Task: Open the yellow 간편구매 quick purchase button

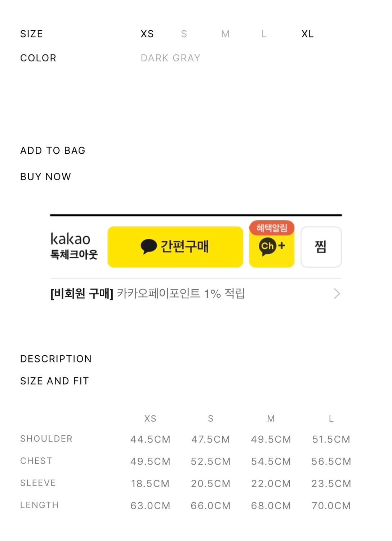Action: point(175,247)
